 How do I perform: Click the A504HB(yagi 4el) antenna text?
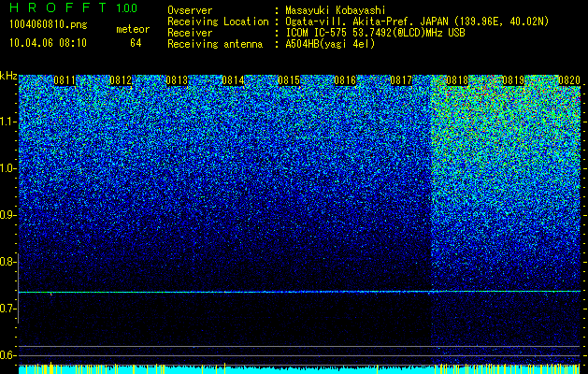[x=330, y=44]
